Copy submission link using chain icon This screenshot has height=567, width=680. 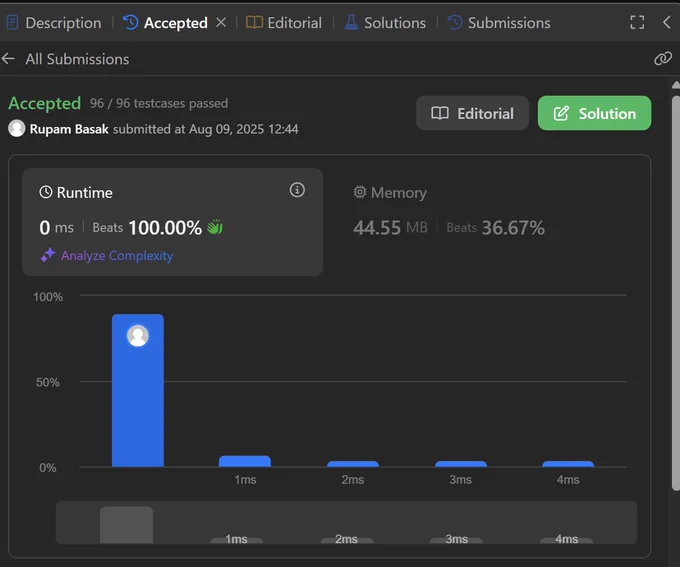tap(663, 58)
